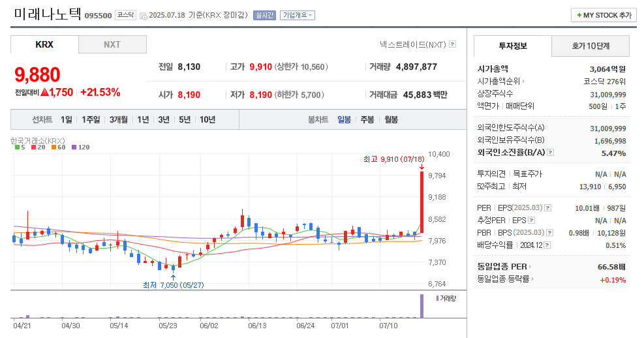Select the 1년 line chart period
This screenshot has width=644, height=338.
(143, 119)
